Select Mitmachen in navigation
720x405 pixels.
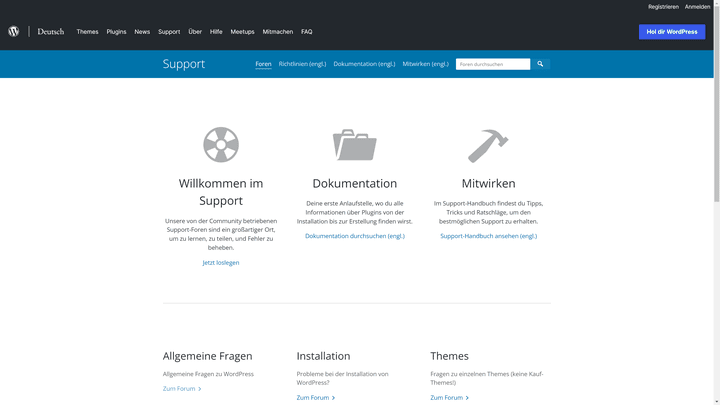coord(277,32)
